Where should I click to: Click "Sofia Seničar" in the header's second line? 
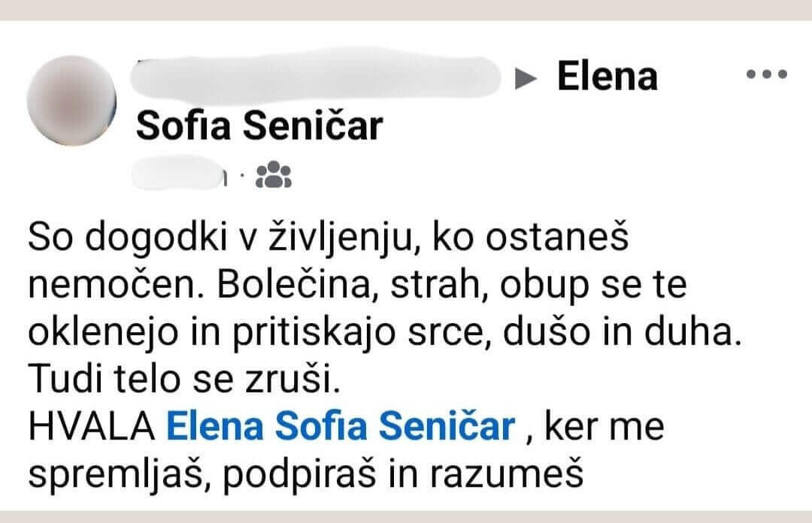point(259,126)
